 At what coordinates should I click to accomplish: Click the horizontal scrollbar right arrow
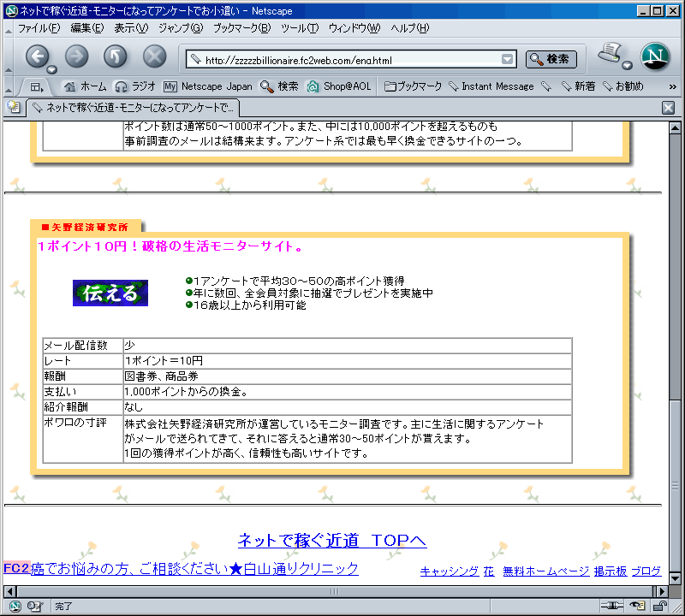pyautogui.click(x=662, y=591)
